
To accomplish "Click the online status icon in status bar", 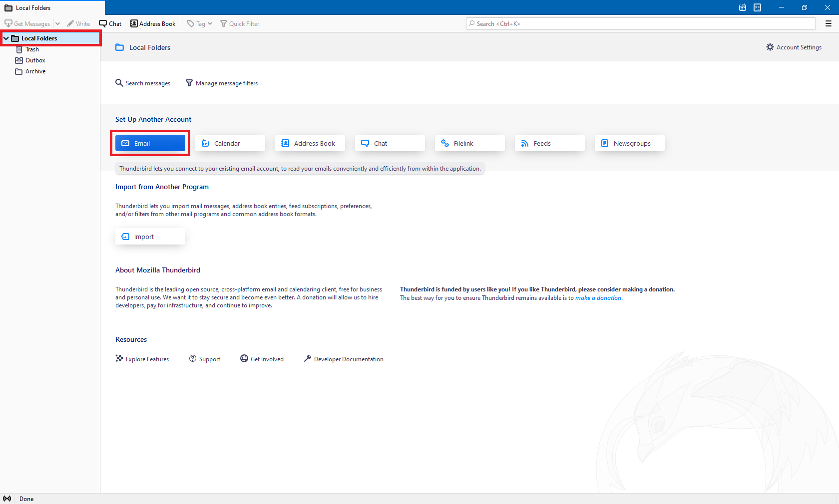I will [x=7, y=499].
